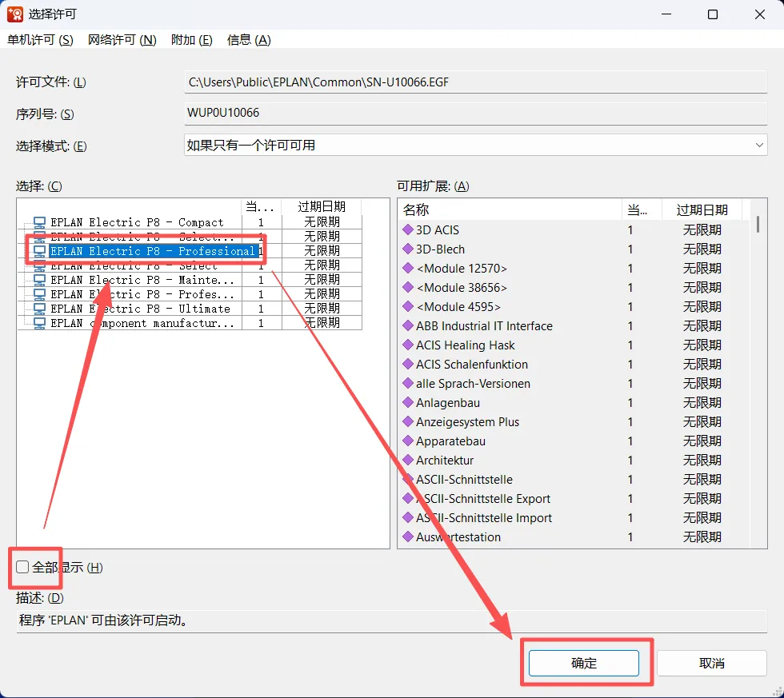784x698 pixels.
Task: Click the <Module 4595> diamond icon
Action: (x=408, y=305)
